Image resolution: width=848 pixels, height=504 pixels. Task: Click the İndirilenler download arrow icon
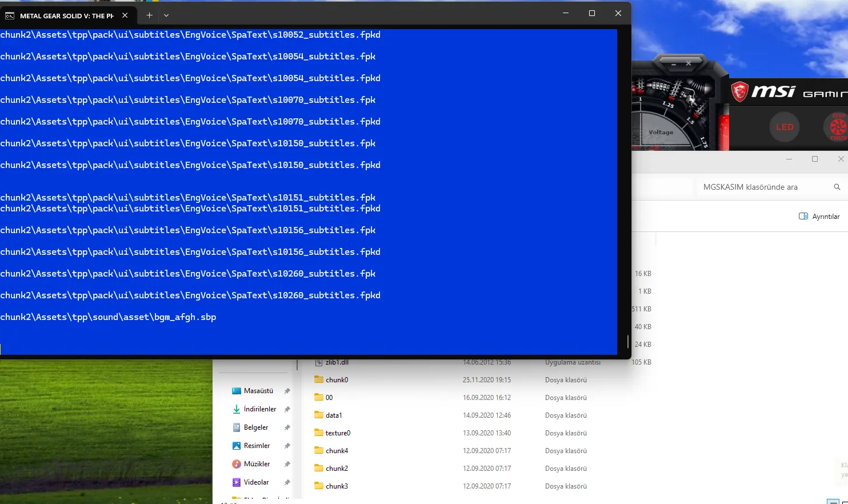tap(237, 409)
